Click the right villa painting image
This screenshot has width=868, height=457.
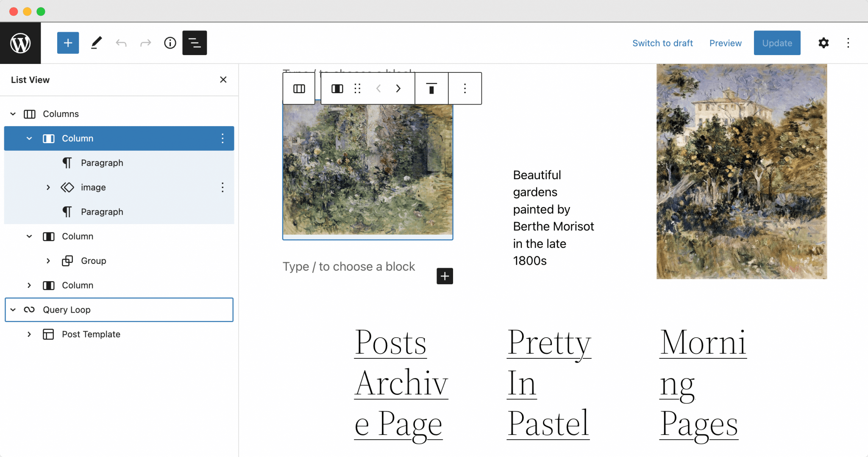point(742,172)
